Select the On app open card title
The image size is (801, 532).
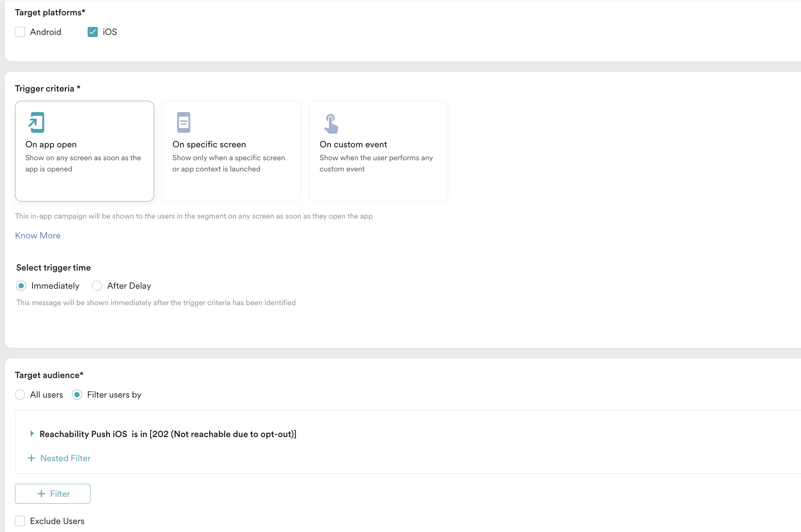pyautogui.click(x=51, y=144)
